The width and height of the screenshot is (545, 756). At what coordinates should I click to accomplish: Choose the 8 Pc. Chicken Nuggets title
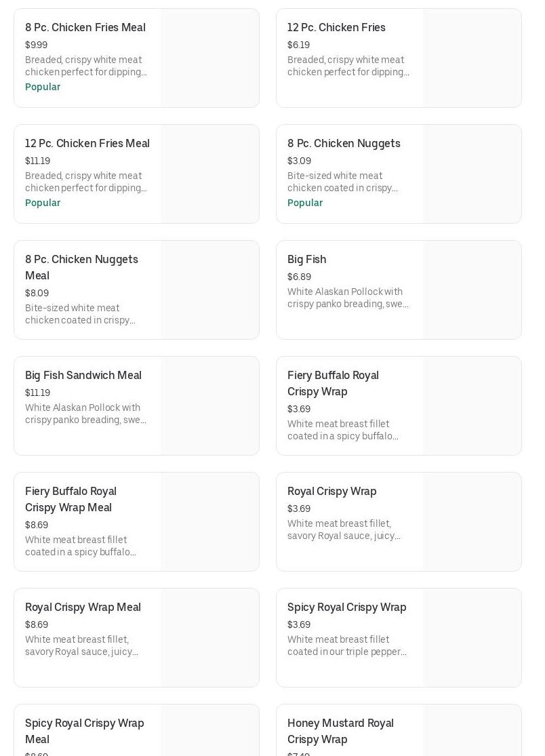coord(344,144)
